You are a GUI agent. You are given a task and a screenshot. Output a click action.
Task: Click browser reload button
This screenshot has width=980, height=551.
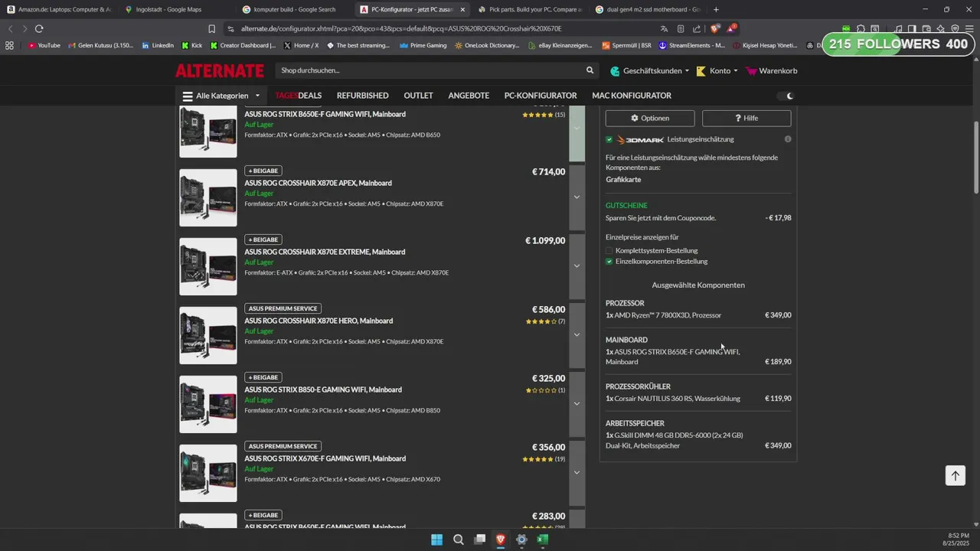coord(39,28)
